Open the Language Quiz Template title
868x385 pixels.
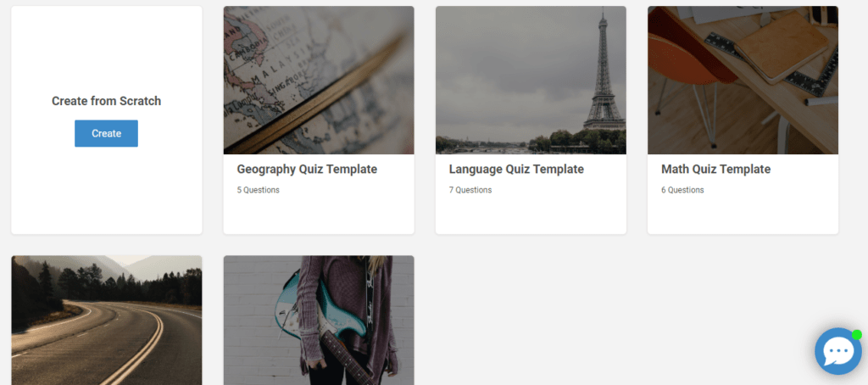pyautogui.click(x=516, y=169)
